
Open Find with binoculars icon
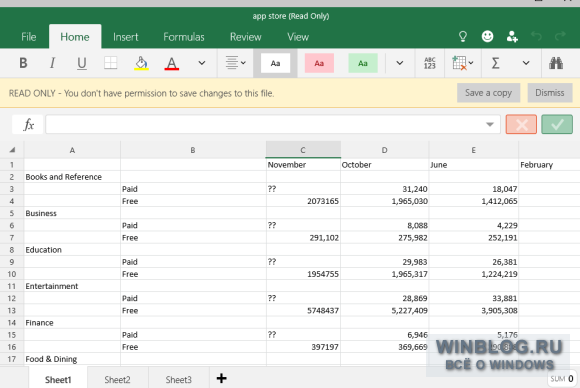(x=556, y=63)
